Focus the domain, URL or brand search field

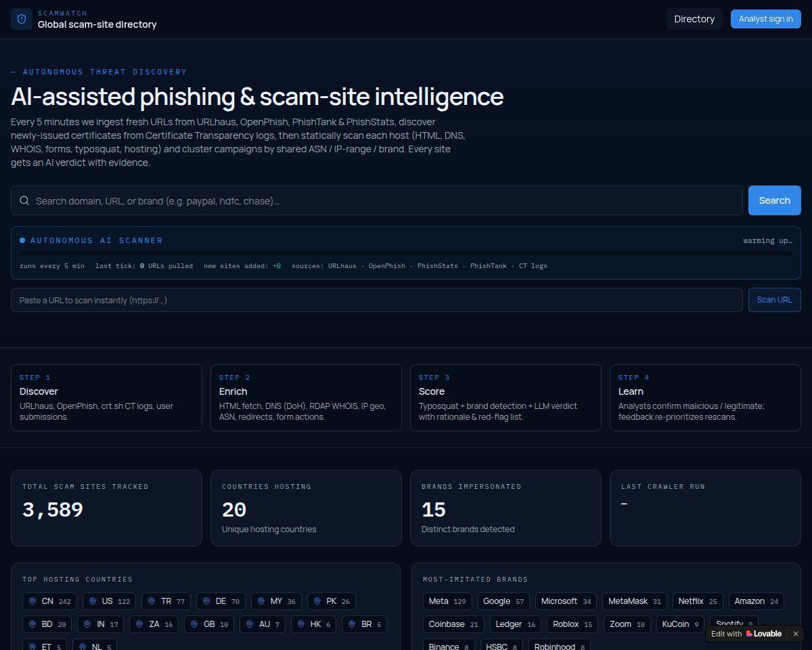[377, 200]
